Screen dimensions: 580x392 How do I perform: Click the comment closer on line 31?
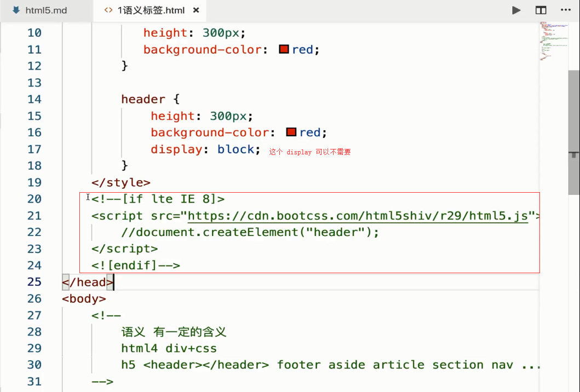[x=102, y=382]
